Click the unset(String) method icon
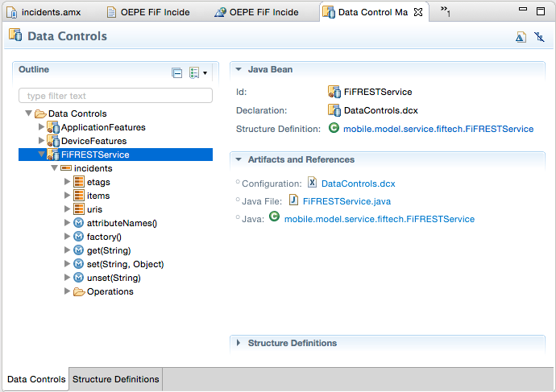The width and height of the screenshot is (556, 392). coord(78,278)
